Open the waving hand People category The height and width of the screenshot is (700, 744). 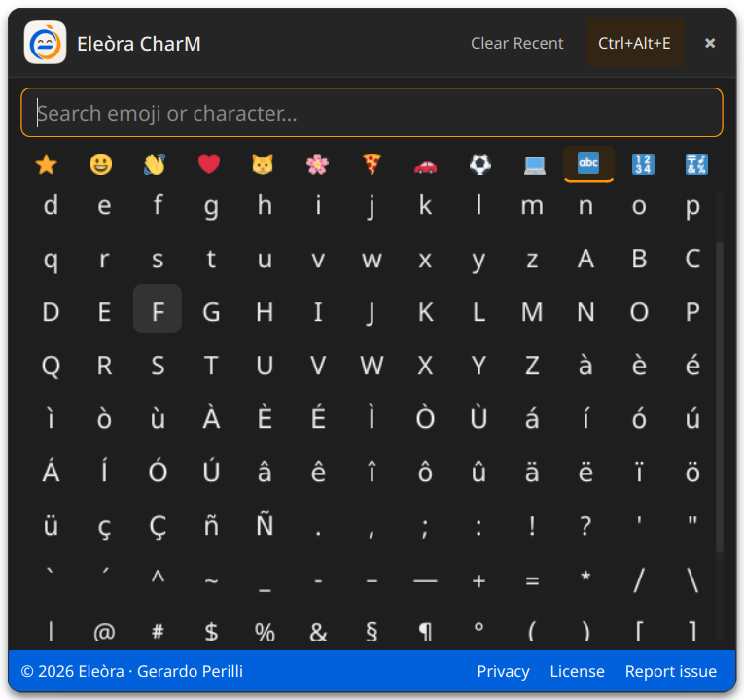pos(155,164)
